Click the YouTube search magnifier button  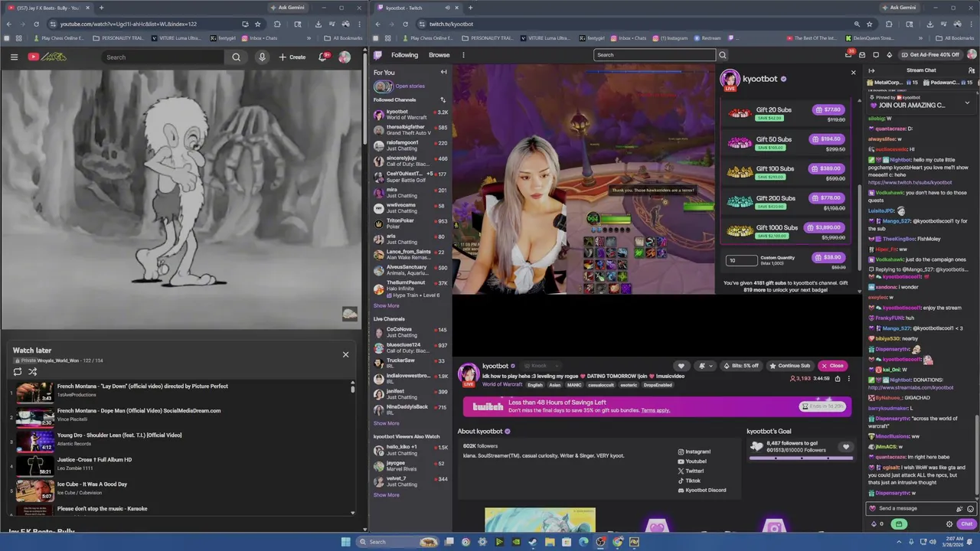tap(236, 57)
